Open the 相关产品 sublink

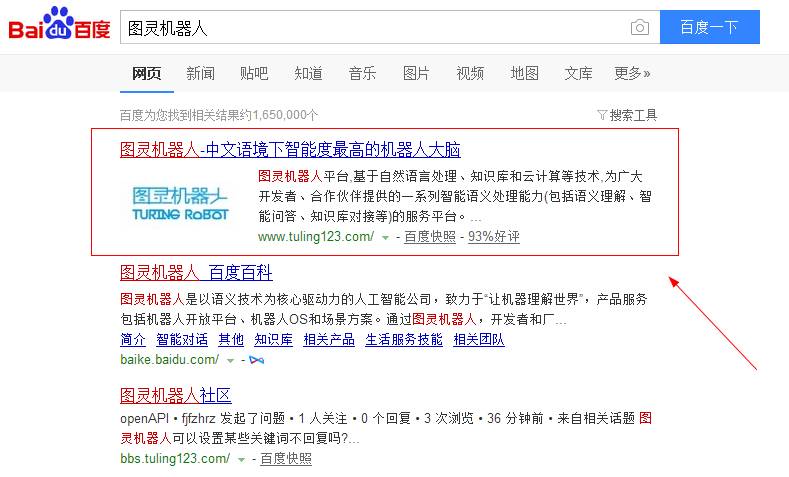[329, 340]
